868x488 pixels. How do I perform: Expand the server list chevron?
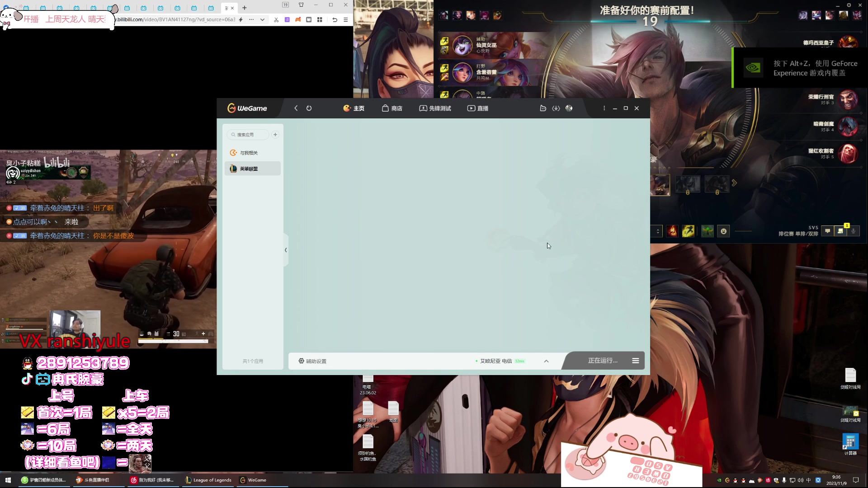pyautogui.click(x=546, y=361)
